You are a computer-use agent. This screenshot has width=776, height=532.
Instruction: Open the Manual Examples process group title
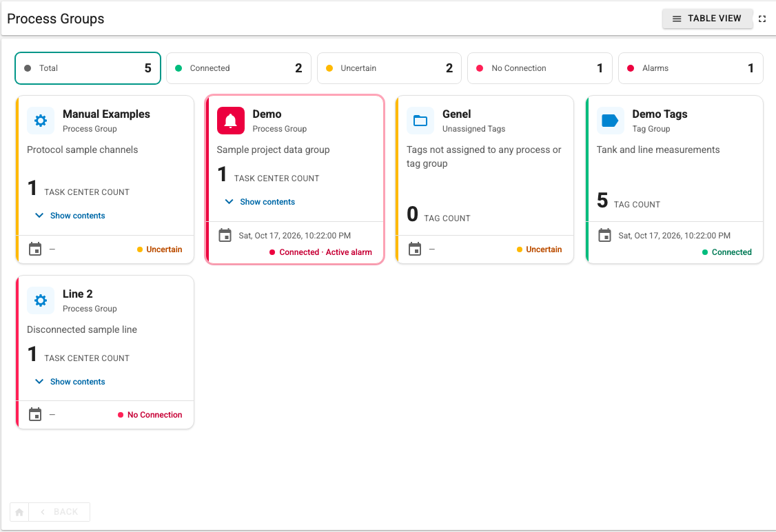pos(106,114)
